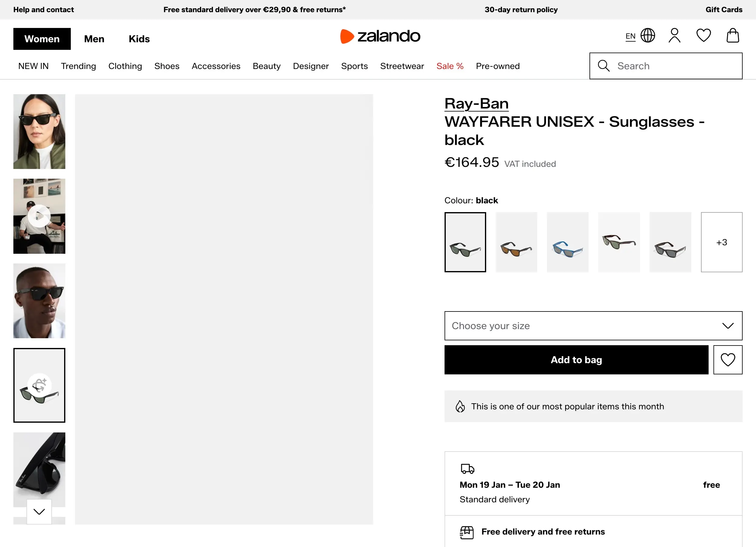
Task: Open the Sale % menu item
Action: click(x=450, y=66)
